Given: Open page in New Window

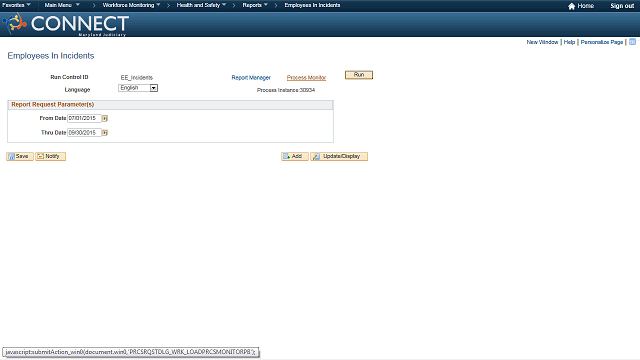Looking at the screenshot, I should [542, 42].
